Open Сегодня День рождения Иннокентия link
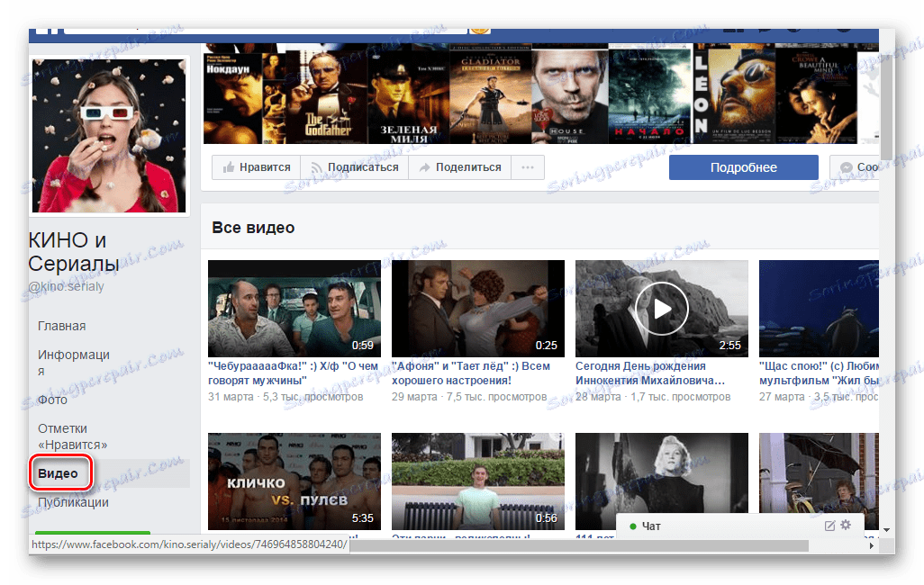The height and width of the screenshot is (585, 924). [x=650, y=373]
